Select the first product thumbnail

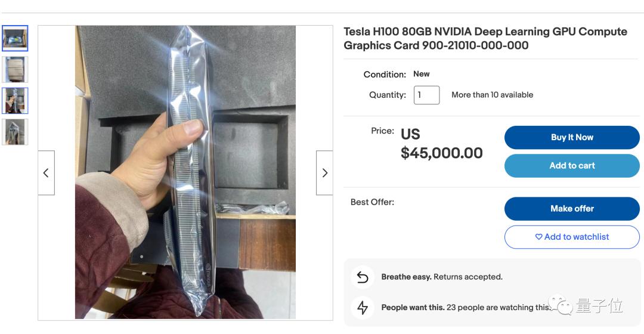tap(15, 38)
